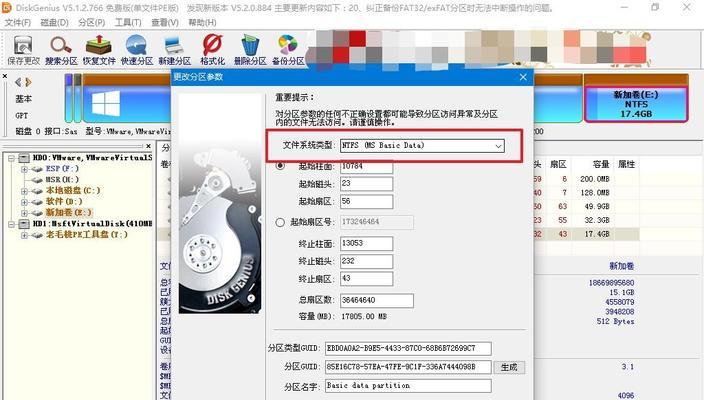Go to previous disk with left arrow
This screenshot has height=400, width=704.
(18, 82)
